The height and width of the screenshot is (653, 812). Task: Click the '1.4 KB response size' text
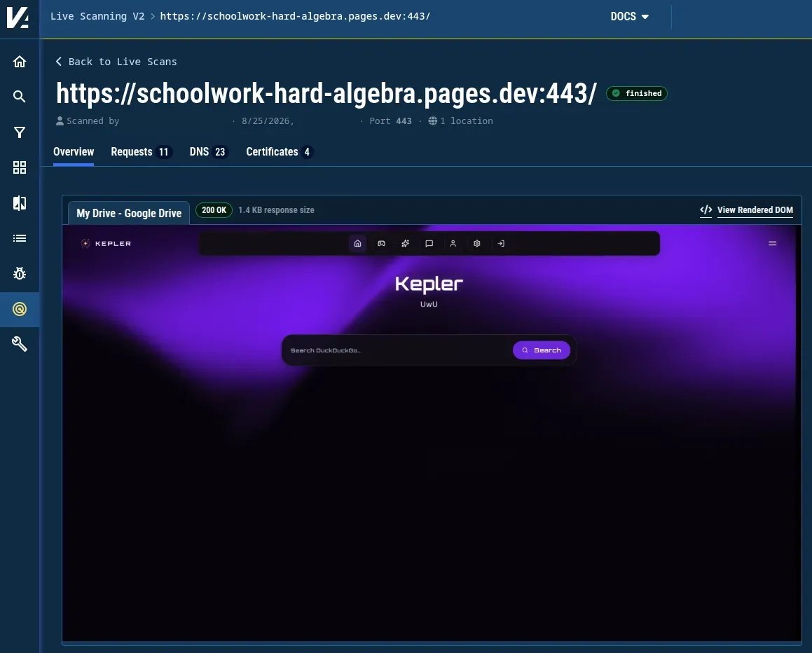[x=276, y=209]
